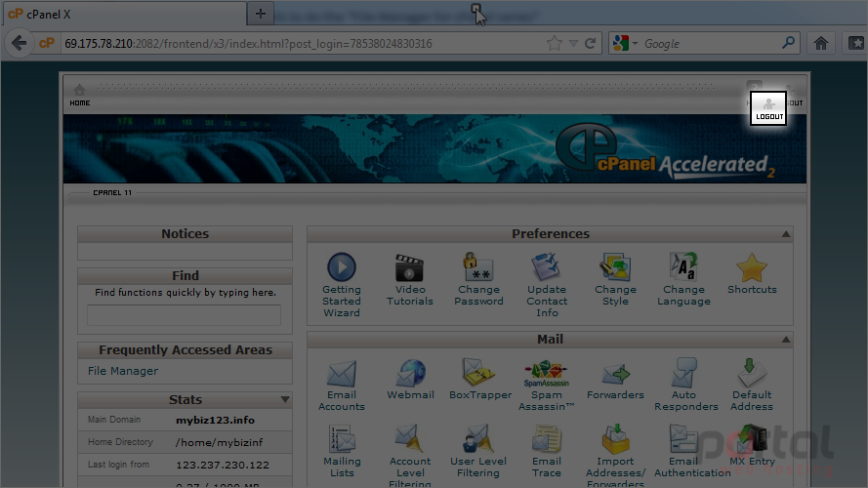Click the Find functions input field
Image resolution: width=868 pixels, height=488 pixels.
click(184, 315)
